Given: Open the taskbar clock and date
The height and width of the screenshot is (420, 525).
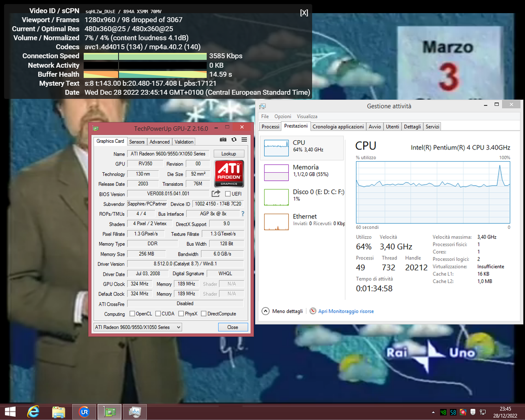Looking at the screenshot, I should [x=505, y=412].
